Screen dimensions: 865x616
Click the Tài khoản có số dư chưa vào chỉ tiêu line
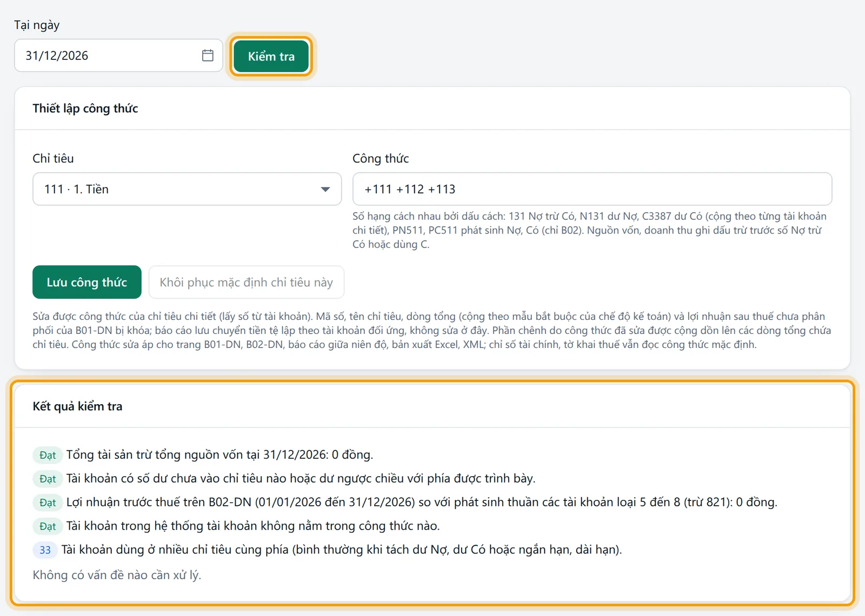click(301, 479)
